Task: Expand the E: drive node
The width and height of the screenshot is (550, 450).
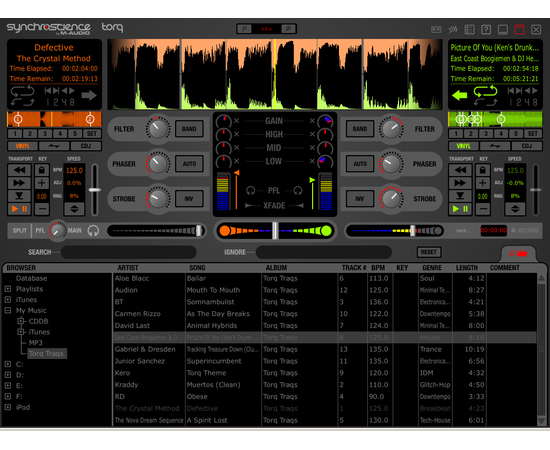Action: tap(8, 385)
